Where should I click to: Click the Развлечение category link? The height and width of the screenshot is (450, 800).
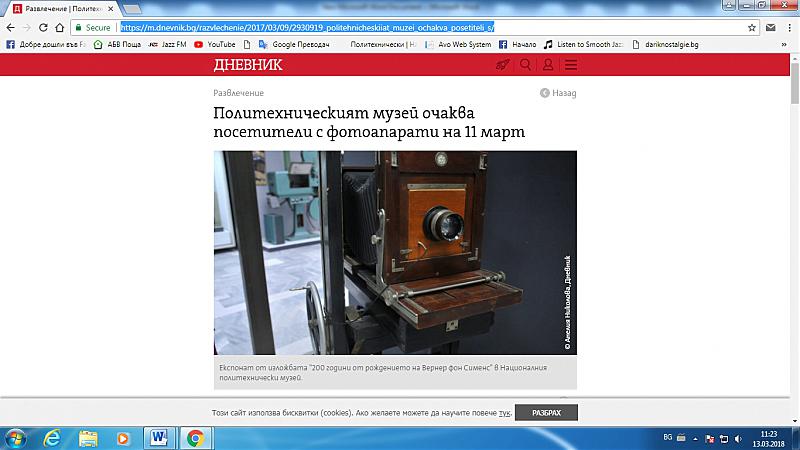(x=239, y=93)
